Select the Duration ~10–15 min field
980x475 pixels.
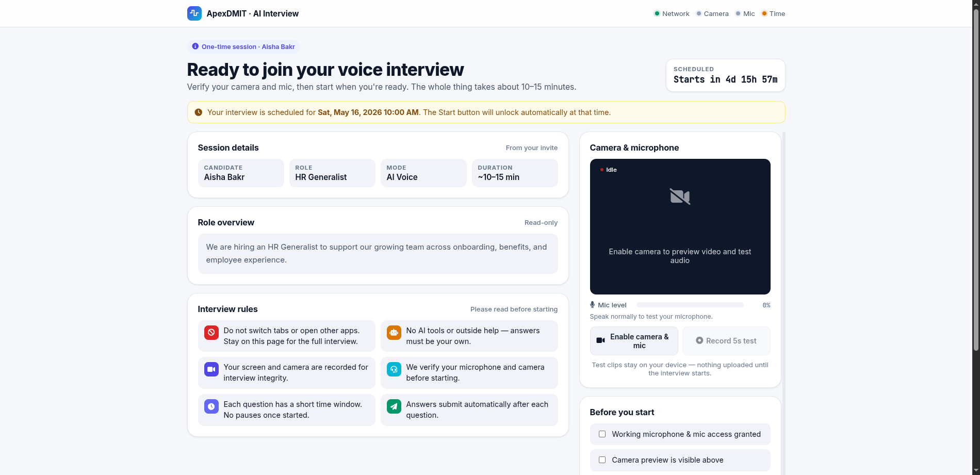pyautogui.click(x=515, y=173)
